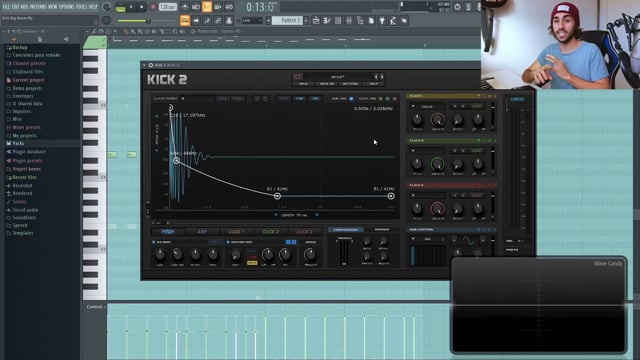Switch to the CLICK 3 tab

point(304,231)
